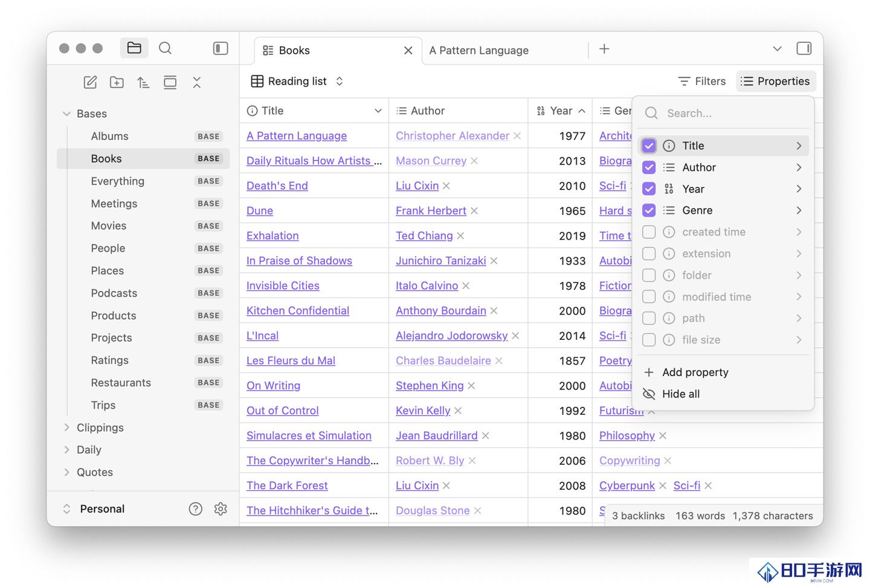Open the Reading list view switcher
Screen dimensions: 870x588
point(297,81)
